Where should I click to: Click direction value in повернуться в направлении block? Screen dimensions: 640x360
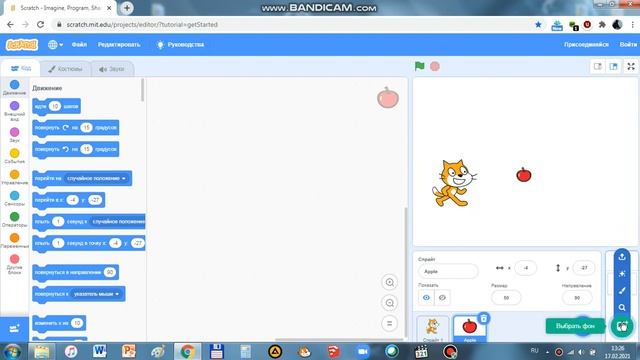pyautogui.click(x=109, y=272)
